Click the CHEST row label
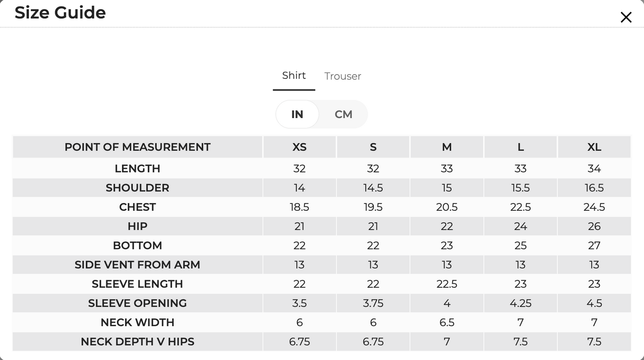 (137, 207)
